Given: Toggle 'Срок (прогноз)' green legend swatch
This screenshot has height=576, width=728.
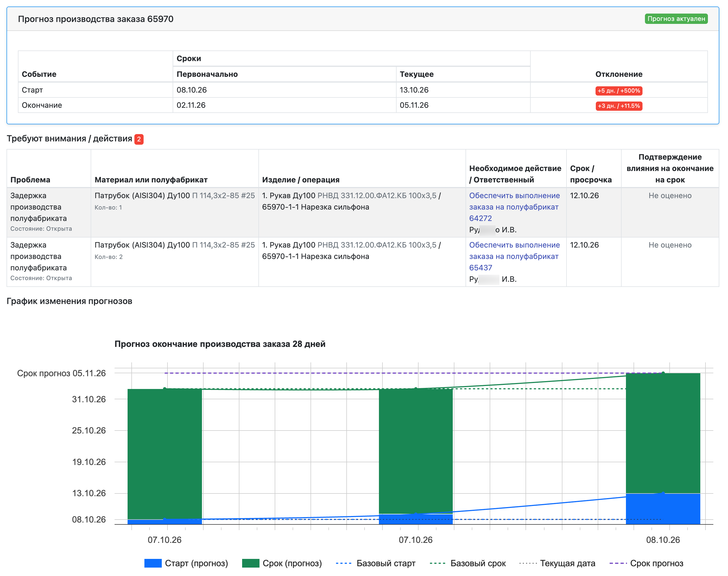Looking at the screenshot, I should pyautogui.click(x=251, y=563).
